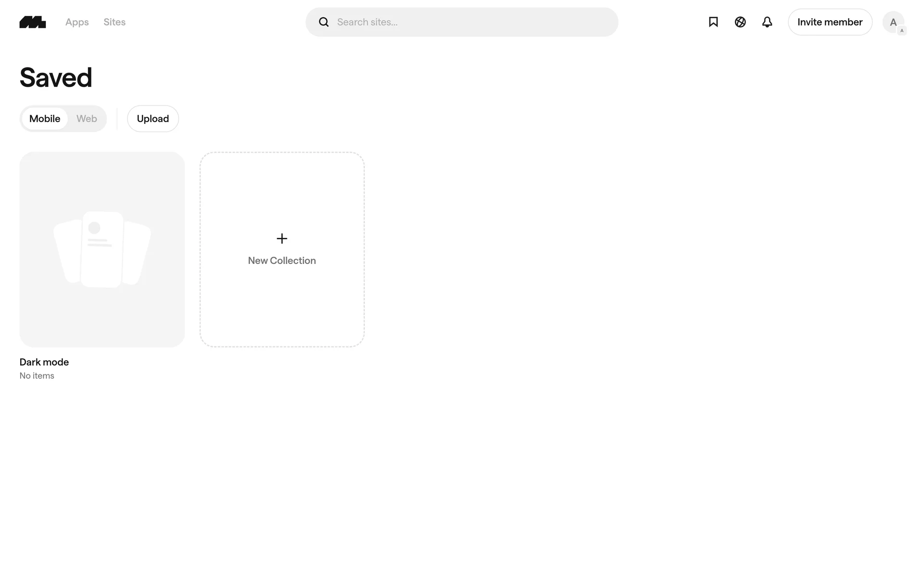924x578 pixels.
Task: Switch to Web platform toggle
Action: click(87, 118)
